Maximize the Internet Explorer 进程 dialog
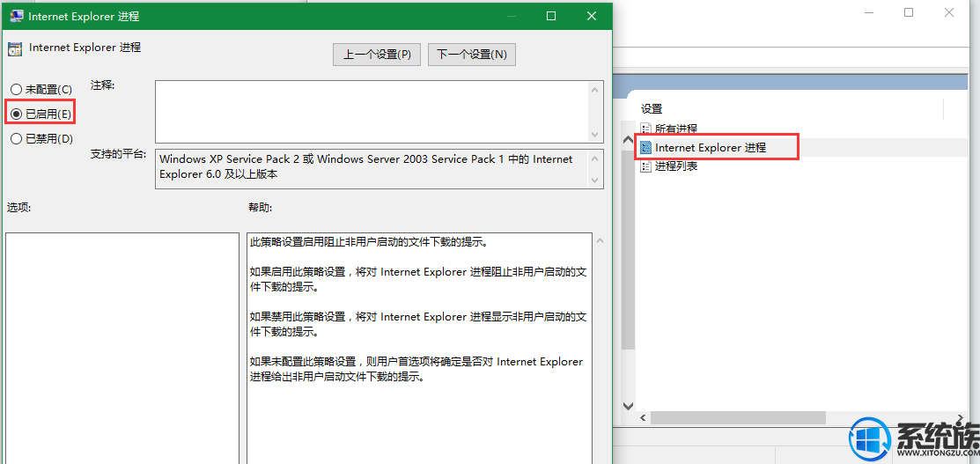Image resolution: width=980 pixels, height=464 pixels. (x=550, y=16)
